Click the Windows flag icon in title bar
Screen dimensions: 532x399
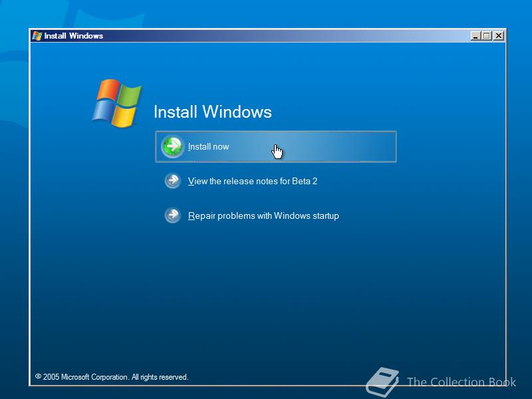pyautogui.click(x=37, y=36)
